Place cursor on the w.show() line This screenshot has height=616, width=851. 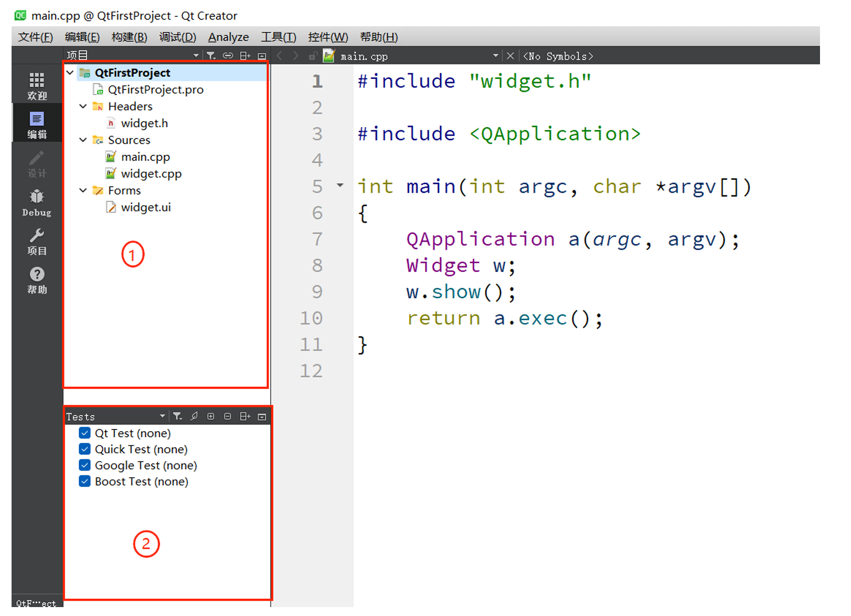461,292
